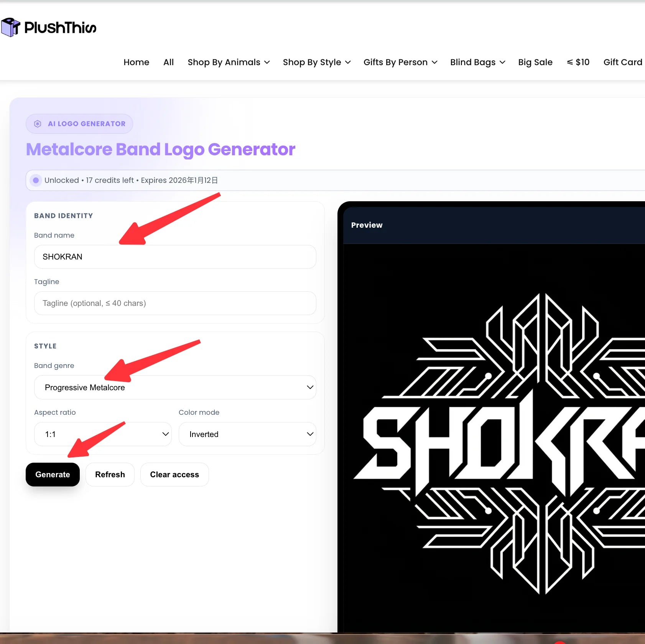The width and height of the screenshot is (645, 644).
Task: Expand the Shop By Animals menu chevron
Action: pyautogui.click(x=267, y=62)
